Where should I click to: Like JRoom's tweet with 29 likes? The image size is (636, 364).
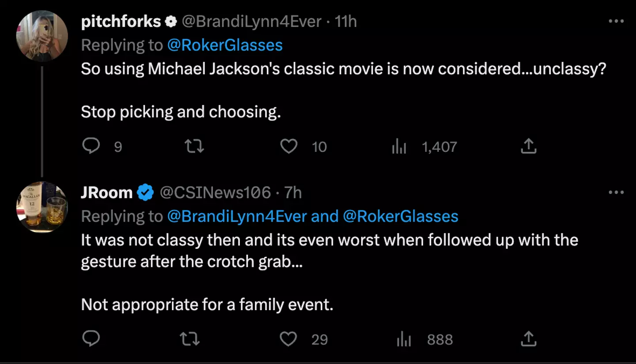(x=289, y=339)
